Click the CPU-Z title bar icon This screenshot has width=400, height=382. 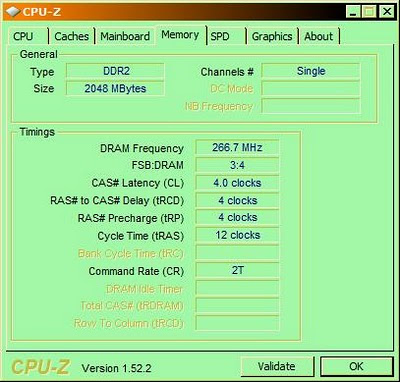pyautogui.click(x=13, y=11)
